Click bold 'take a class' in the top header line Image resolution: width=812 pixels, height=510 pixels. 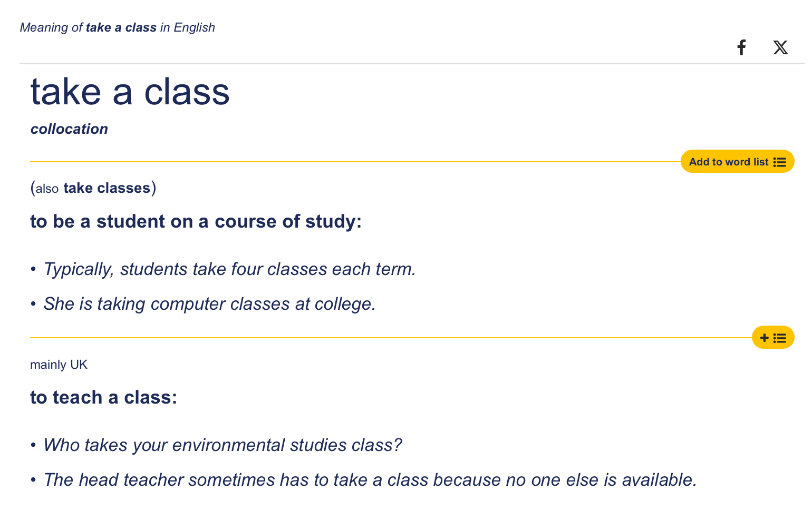coord(121,27)
